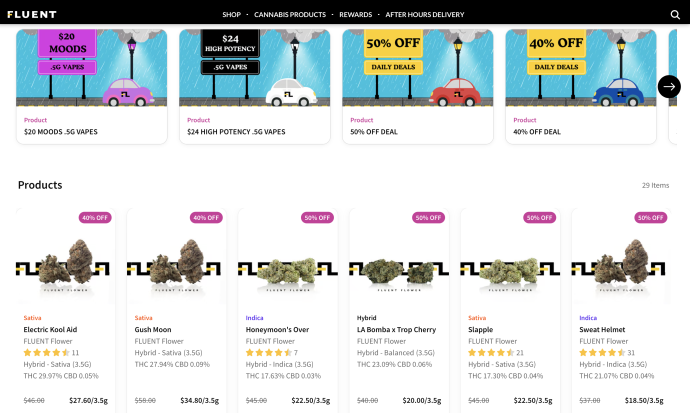Click '$24 HIGH POTENCY .5G VAPES' title
The image size is (690, 413).
[x=236, y=132]
